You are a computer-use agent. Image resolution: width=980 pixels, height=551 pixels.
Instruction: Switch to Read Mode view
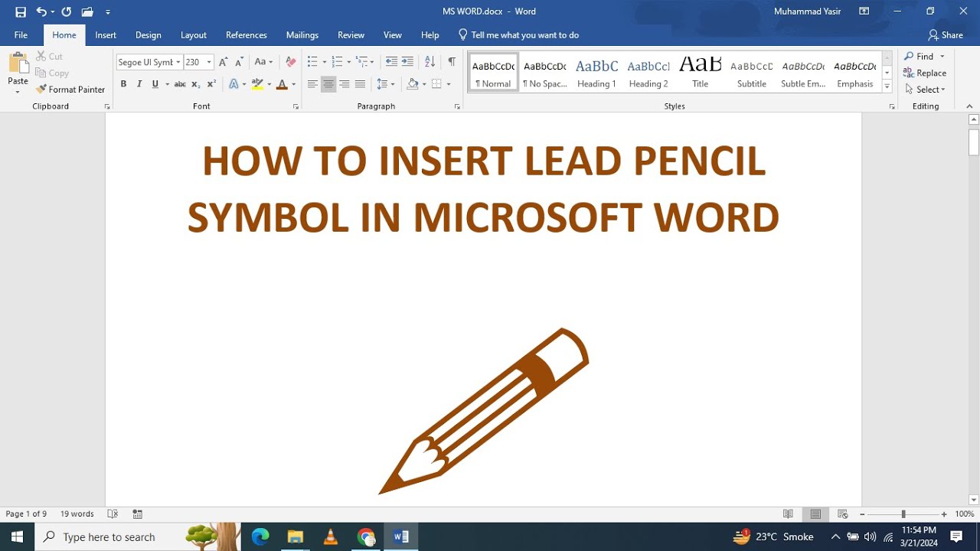point(788,514)
